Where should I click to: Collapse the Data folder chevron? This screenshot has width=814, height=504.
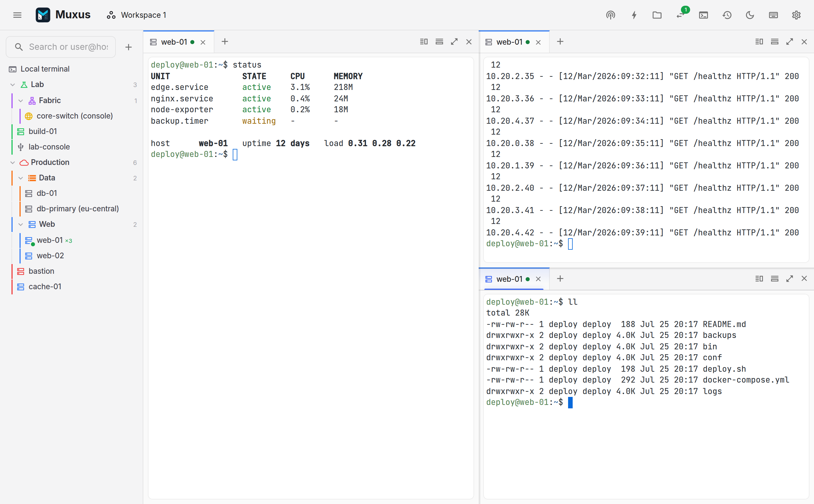(21, 178)
